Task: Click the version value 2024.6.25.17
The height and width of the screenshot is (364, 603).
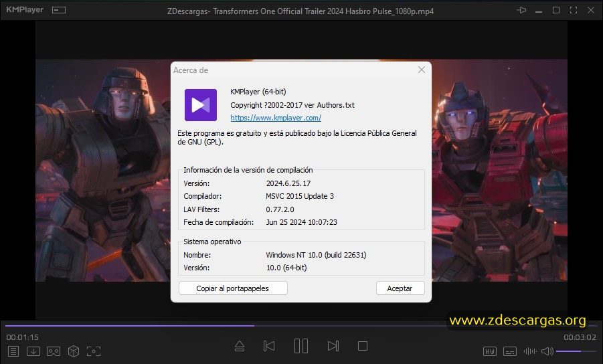Action: [x=288, y=183]
